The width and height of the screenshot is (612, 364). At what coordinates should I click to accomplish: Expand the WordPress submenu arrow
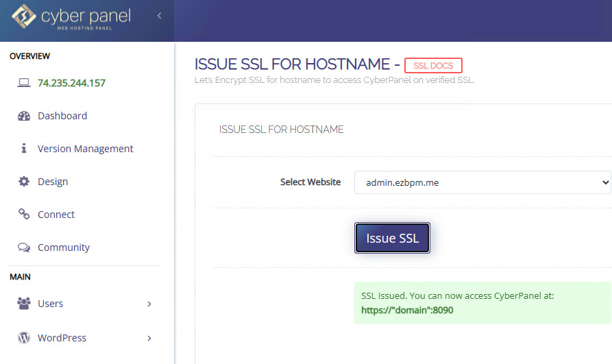point(149,338)
